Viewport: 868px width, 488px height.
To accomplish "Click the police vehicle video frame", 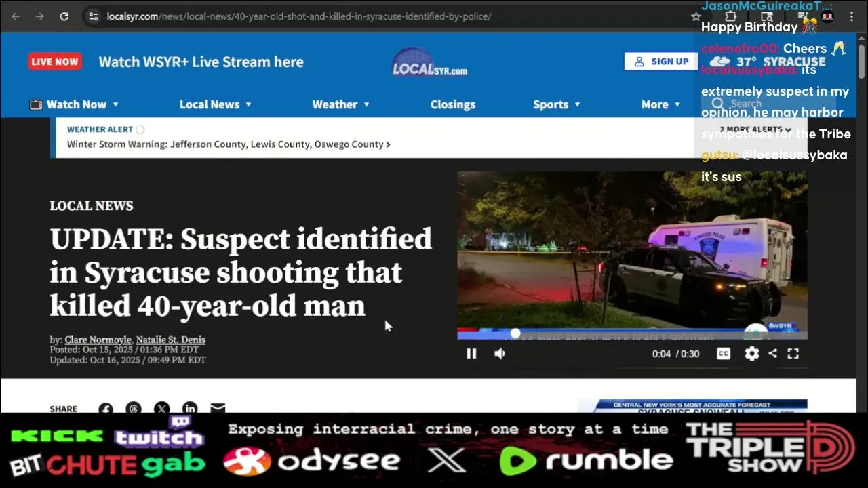I will [x=632, y=251].
